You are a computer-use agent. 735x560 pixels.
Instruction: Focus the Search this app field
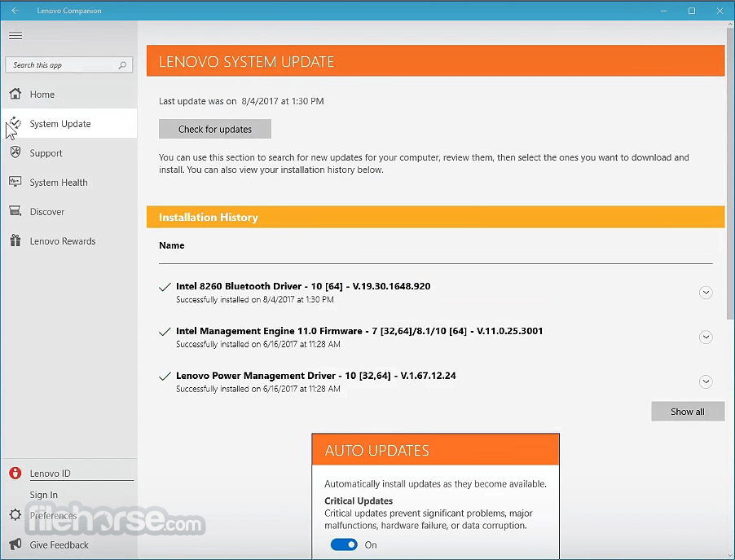point(68,64)
